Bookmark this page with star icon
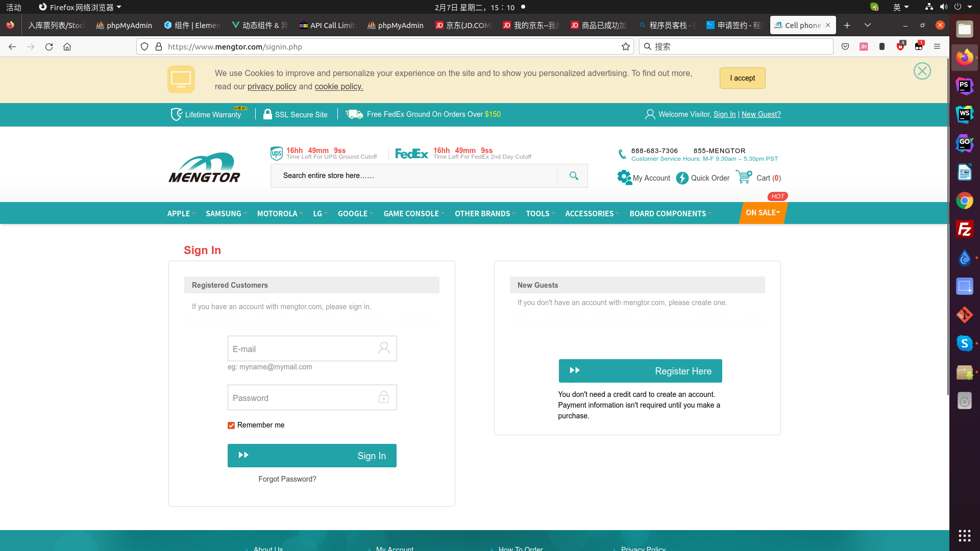This screenshot has width=980, height=551. [x=626, y=46]
